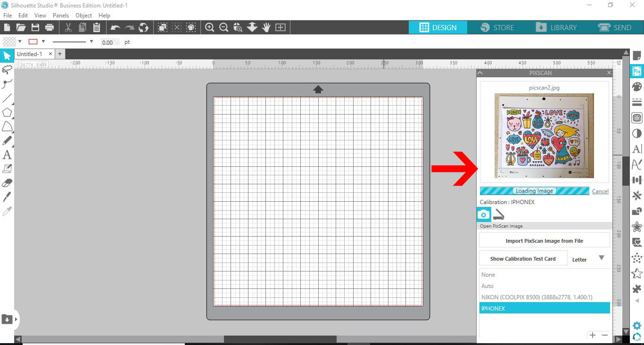The height and width of the screenshot is (345, 644).
Task: Click Import PixScan Image from File
Action: pyautogui.click(x=544, y=240)
